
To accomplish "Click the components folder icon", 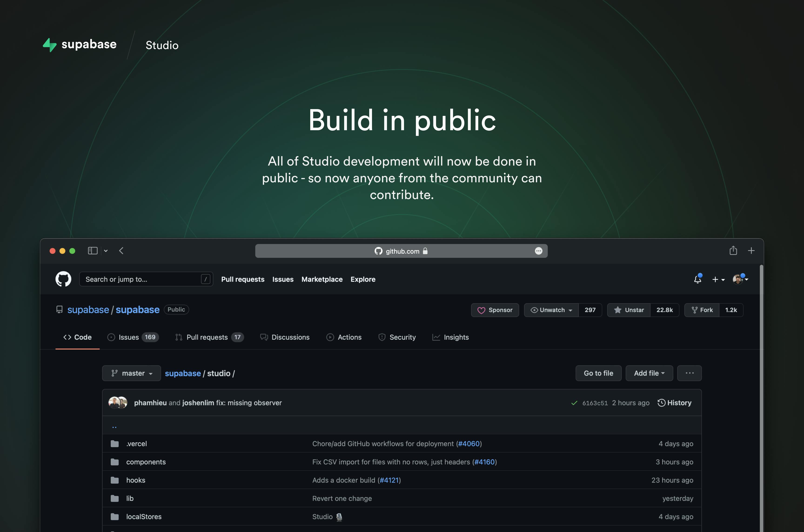I will click(x=115, y=462).
